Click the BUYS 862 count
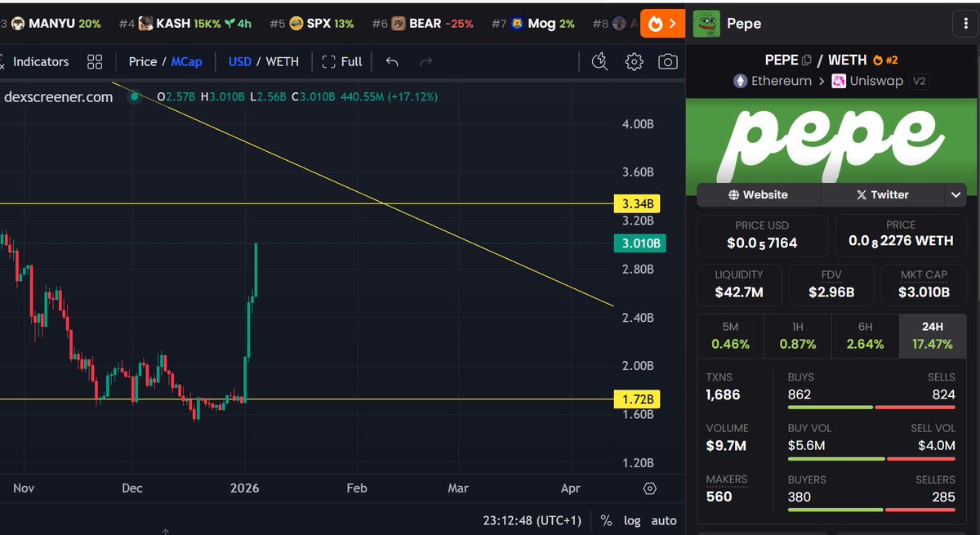Screen dimensions: 980x535 click(800, 395)
